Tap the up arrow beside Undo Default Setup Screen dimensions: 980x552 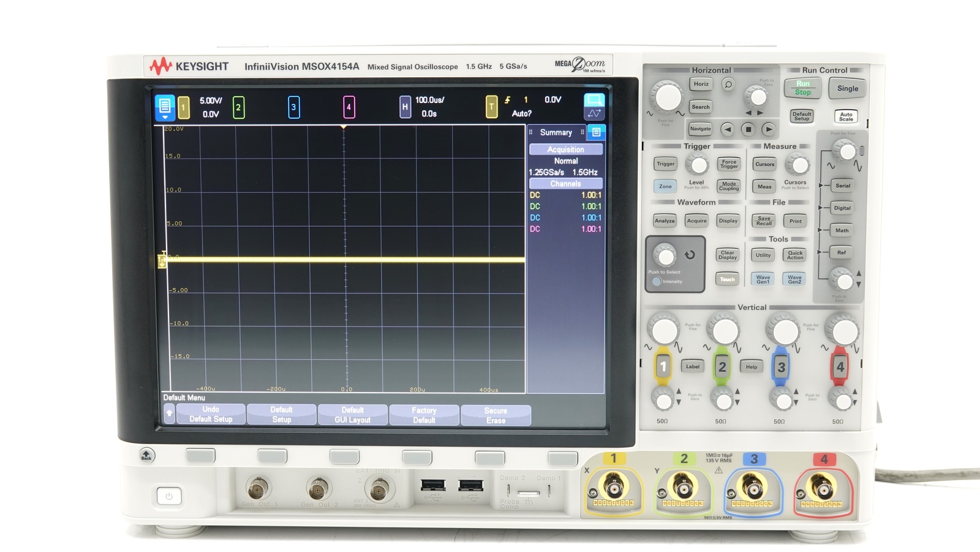point(170,414)
